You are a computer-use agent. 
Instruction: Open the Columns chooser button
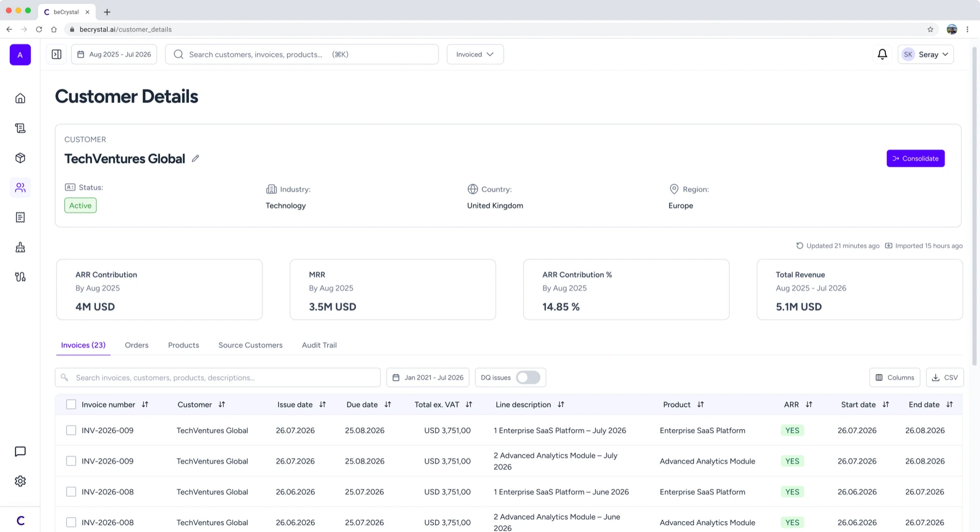pos(895,377)
